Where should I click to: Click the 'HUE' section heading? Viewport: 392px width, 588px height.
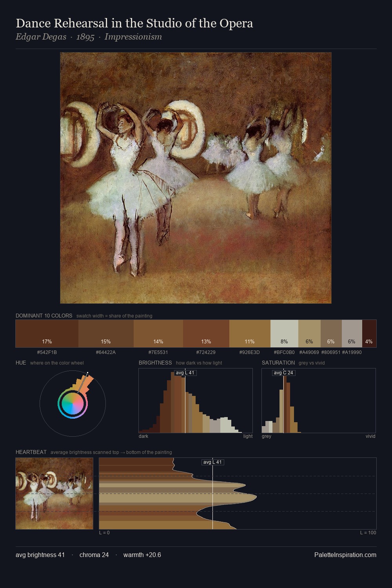pyautogui.click(x=21, y=363)
